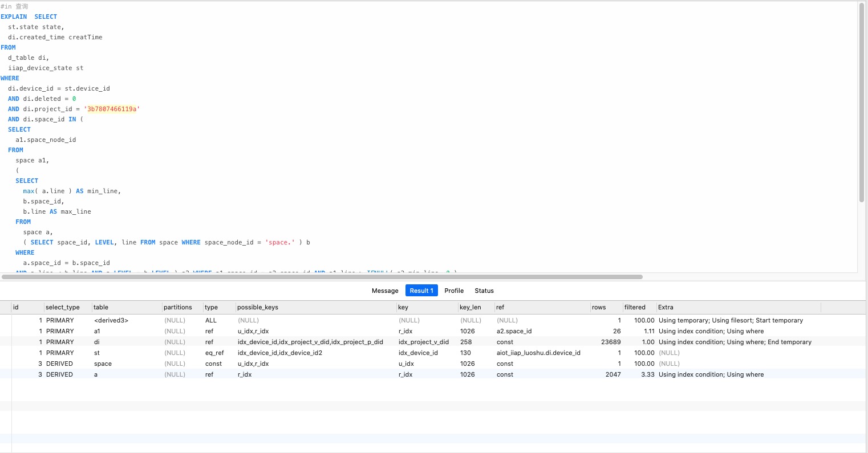868x453 pixels.
Task: Click the 'max( a.line ) AS min_line' line
Action: pos(72,191)
